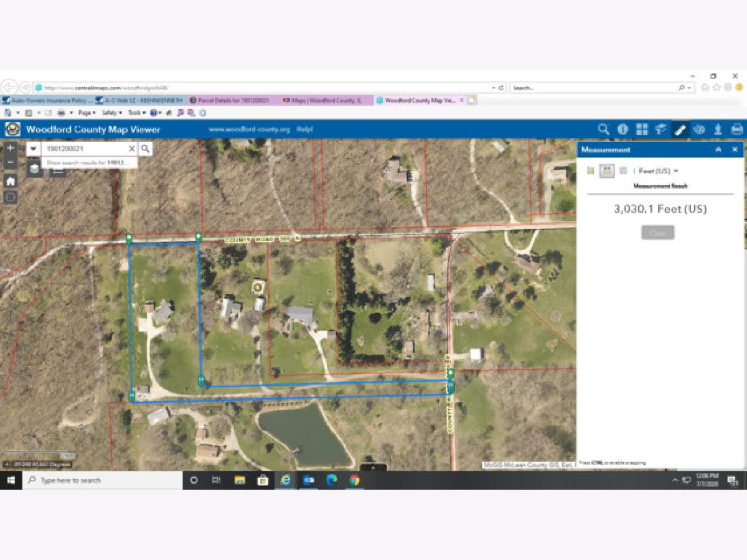The height and width of the screenshot is (560, 747).
Task: Click the Windows taskbar search box
Action: point(103,480)
